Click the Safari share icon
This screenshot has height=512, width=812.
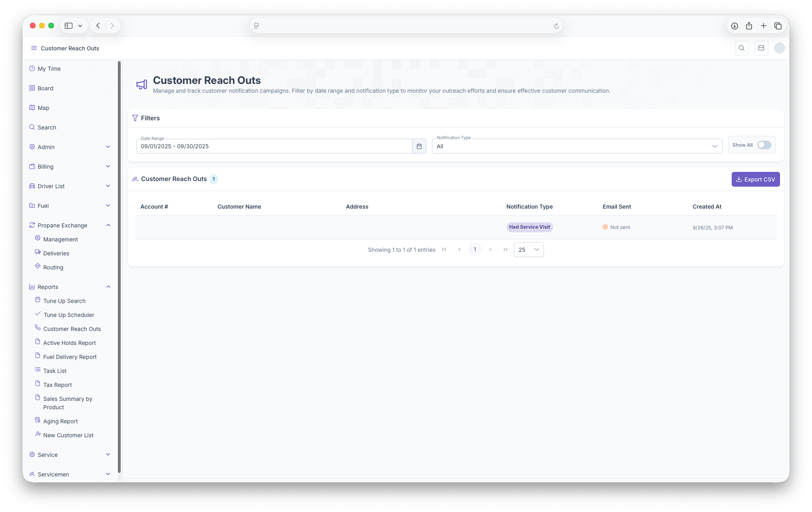[749, 26]
